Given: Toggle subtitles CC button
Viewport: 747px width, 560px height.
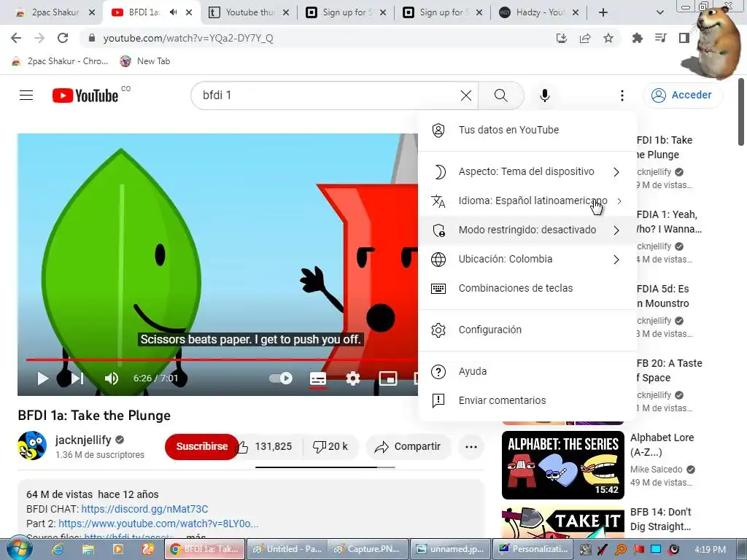Looking at the screenshot, I should pos(318,378).
